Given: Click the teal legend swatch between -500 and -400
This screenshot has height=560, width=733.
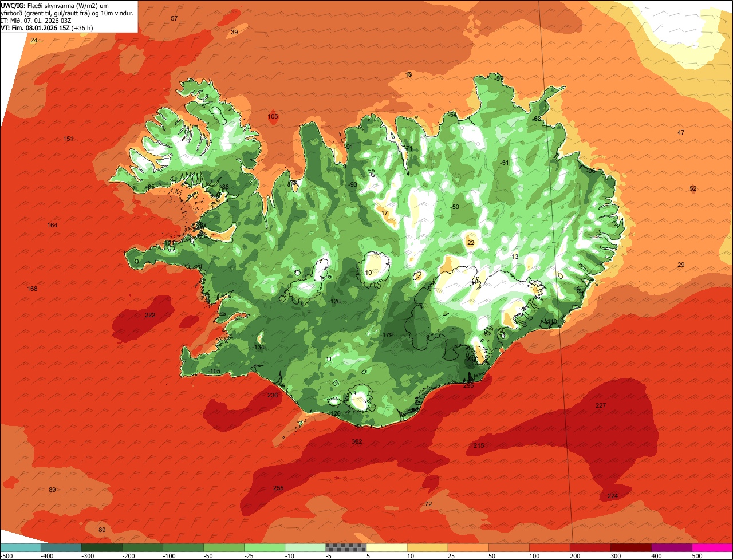Looking at the screenshot, I should [x=20, y=547].
